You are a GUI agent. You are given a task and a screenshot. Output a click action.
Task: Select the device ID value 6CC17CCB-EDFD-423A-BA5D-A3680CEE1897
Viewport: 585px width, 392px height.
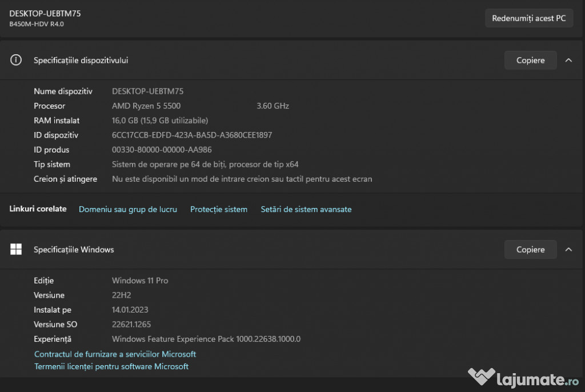pyautogui.click(x=192, y=135)
